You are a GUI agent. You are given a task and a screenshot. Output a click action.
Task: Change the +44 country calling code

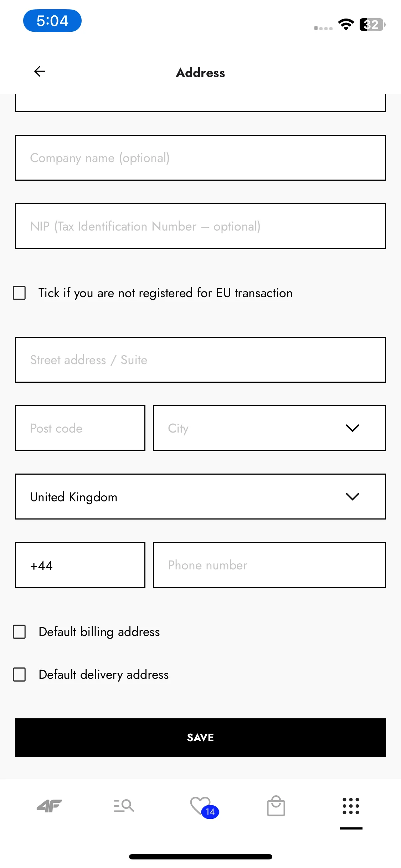(80, 565)
